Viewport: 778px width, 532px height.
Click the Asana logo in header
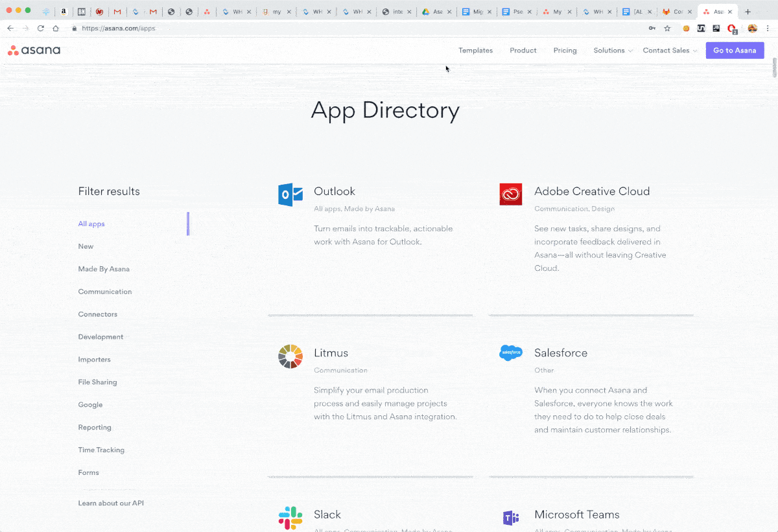coord(34,51)
